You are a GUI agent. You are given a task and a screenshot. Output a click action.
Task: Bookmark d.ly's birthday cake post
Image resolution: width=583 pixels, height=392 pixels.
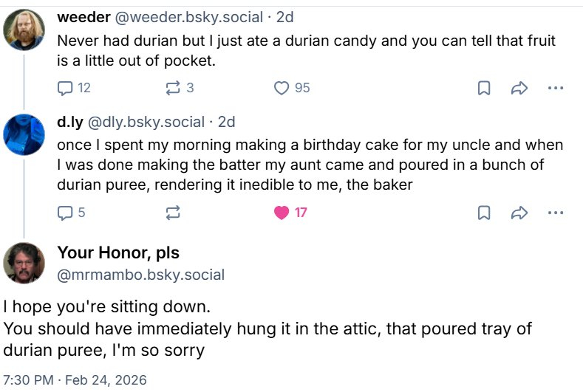tap(484, 213)
